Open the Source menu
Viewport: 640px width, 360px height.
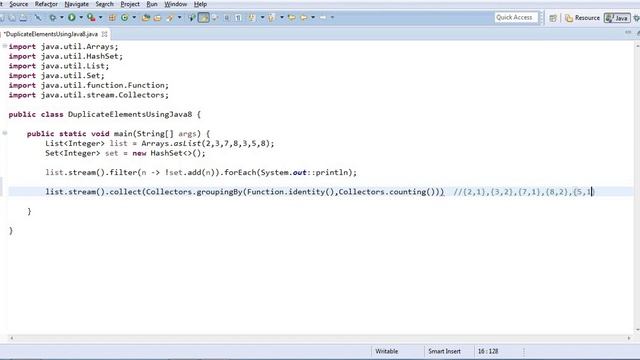(x=19, y=4)
